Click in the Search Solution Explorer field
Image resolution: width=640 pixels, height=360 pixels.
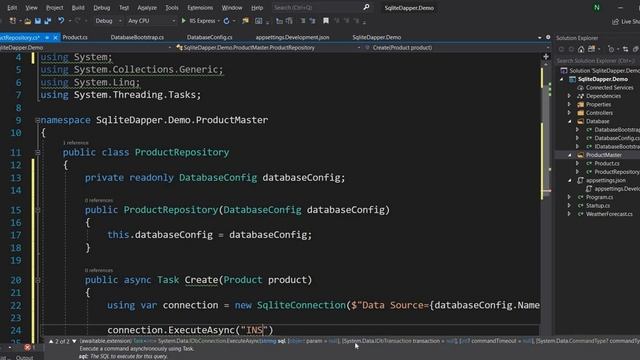point(597,61)
